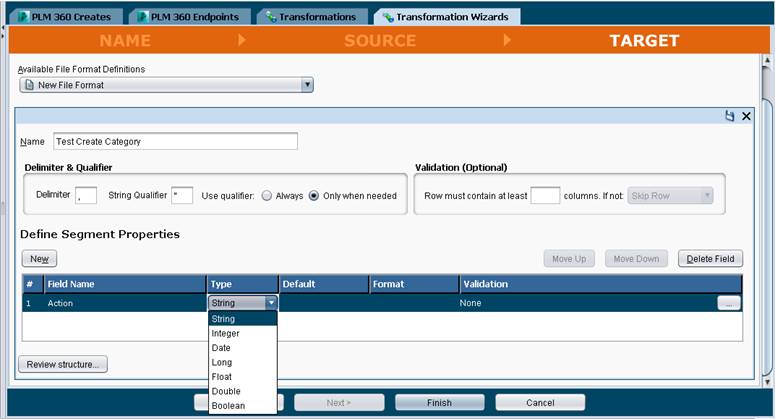775x419 pixels.
Task: Open validation ellipsis button for Action row
Action: (729, 303)
